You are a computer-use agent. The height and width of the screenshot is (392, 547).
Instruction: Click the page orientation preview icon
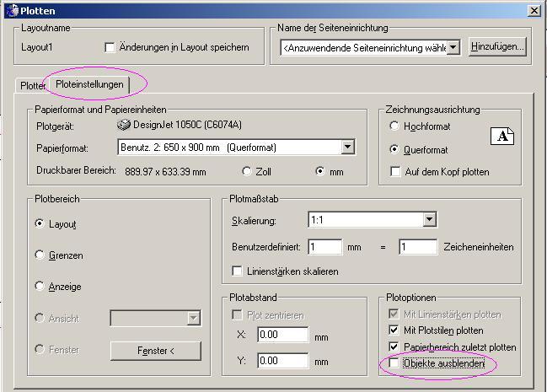(502, 136)
